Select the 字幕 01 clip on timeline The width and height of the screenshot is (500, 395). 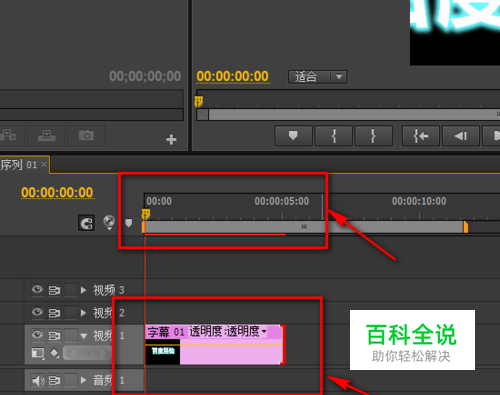[214, 345]
